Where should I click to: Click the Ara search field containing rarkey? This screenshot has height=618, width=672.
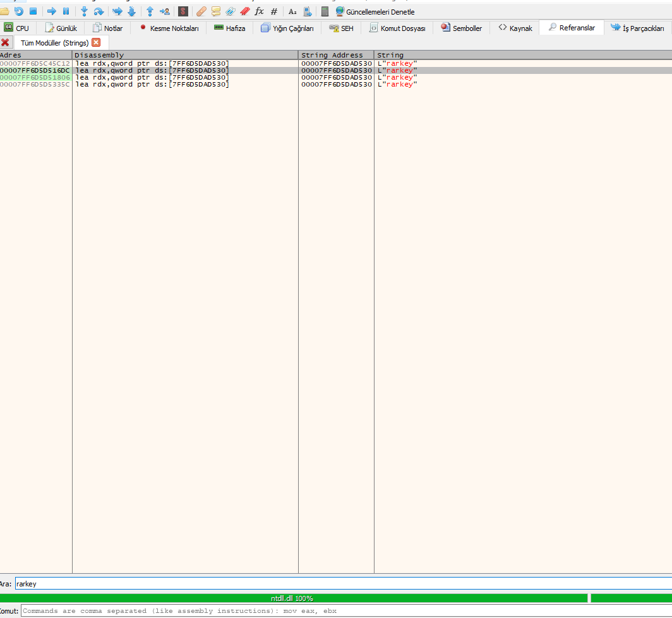pos(344,584)
